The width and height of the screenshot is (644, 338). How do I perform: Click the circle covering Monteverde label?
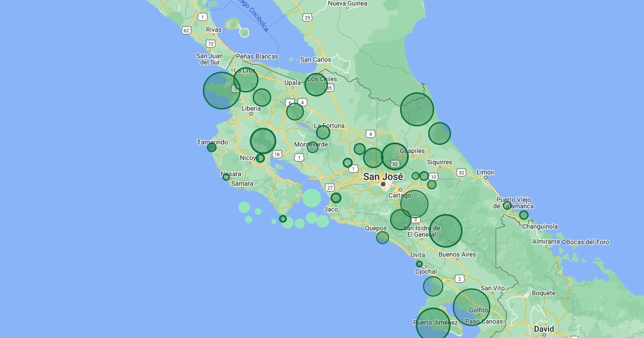(312, 147)
